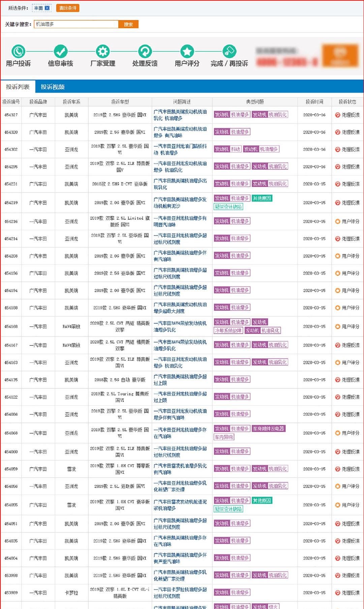The height and width of the screenshot is (609, 364).
Task: Click the 用户评分 star icon in process bar
Action: (187, 51)
